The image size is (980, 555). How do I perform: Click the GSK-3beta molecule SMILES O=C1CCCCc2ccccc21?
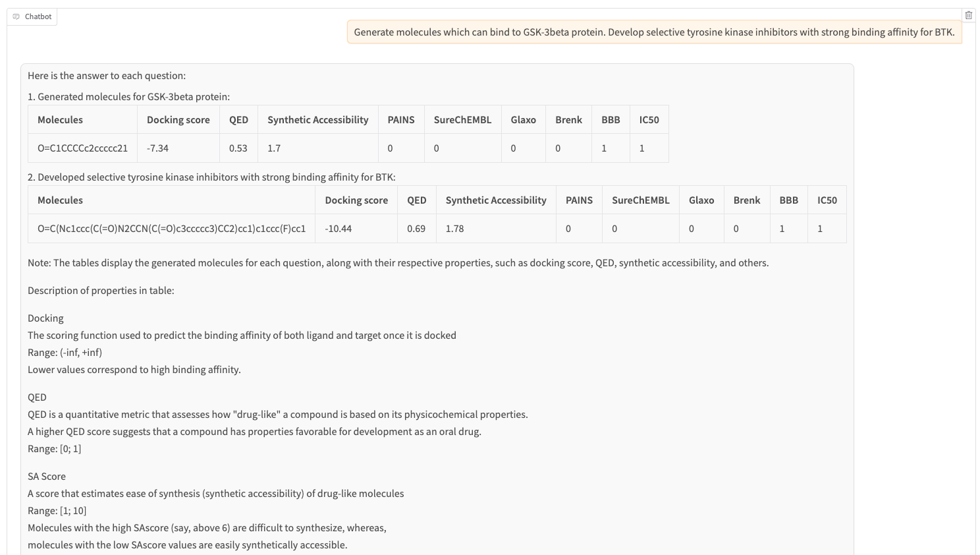[83, 148]
